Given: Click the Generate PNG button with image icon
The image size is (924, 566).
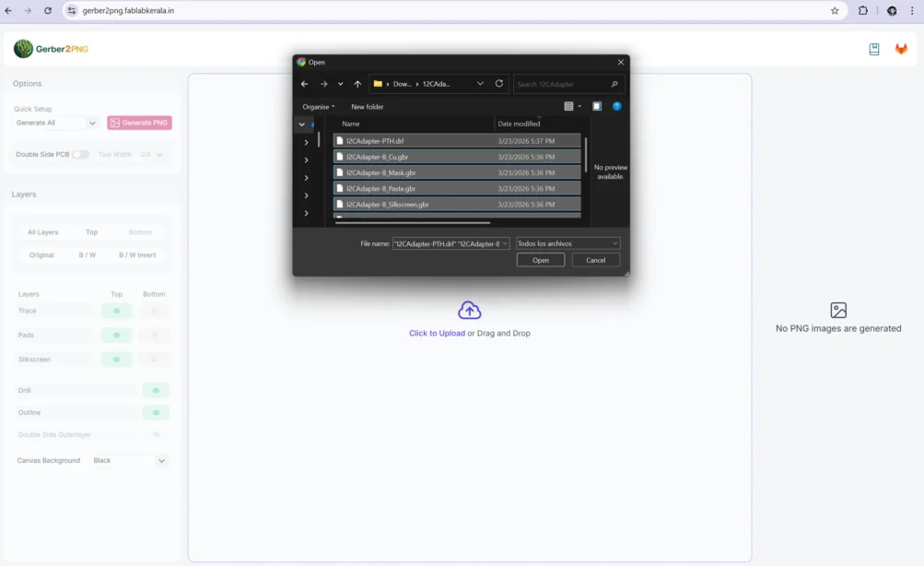Looking at the screenshot, I should click(139, 122).
